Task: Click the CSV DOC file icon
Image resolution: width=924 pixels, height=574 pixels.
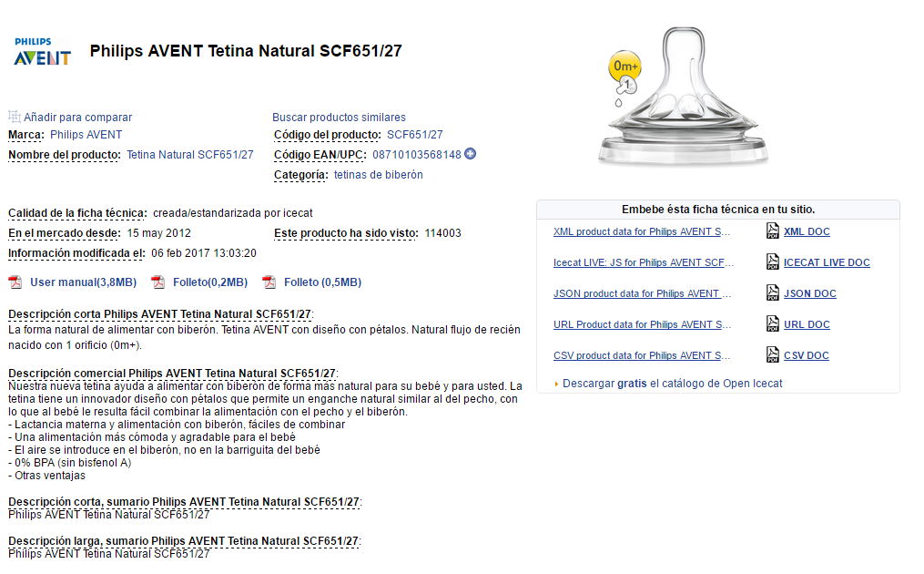Action: tap(773, 355)
